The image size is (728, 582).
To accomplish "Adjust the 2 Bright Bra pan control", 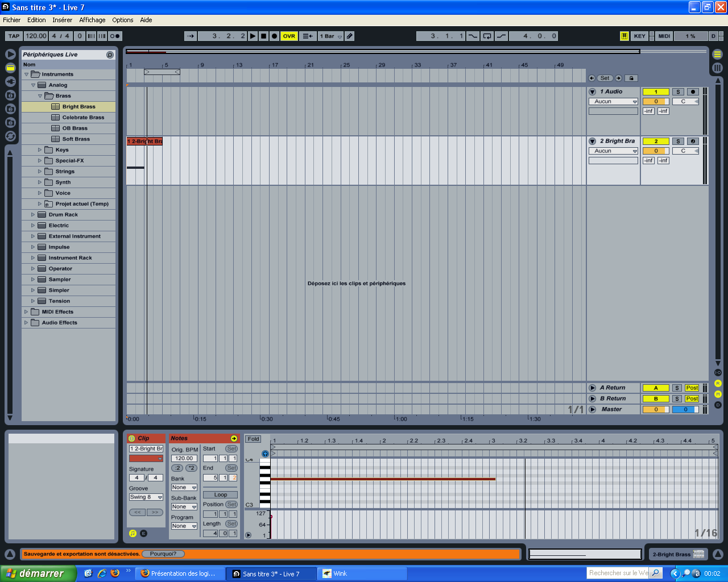I will click(685, 151).
